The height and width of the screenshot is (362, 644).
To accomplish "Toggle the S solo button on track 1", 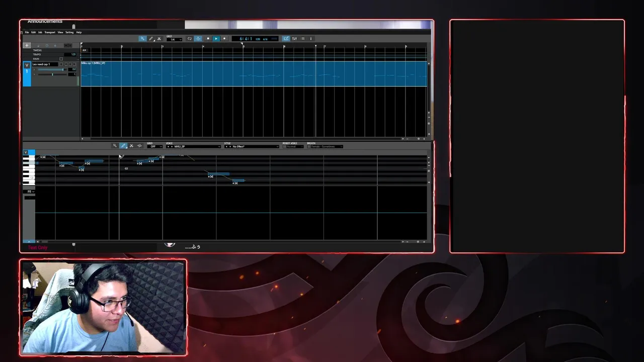I will (70, 64).
